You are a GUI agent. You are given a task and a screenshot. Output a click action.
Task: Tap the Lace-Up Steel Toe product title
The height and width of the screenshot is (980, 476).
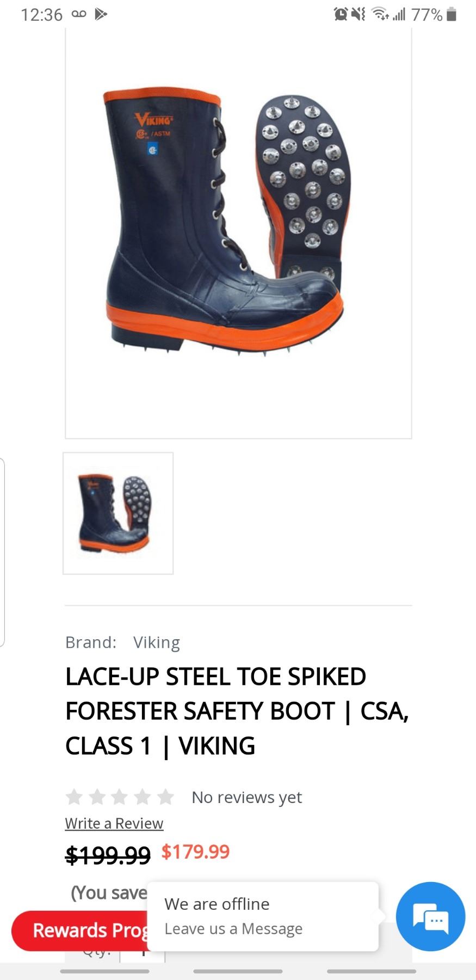[237, 711]
